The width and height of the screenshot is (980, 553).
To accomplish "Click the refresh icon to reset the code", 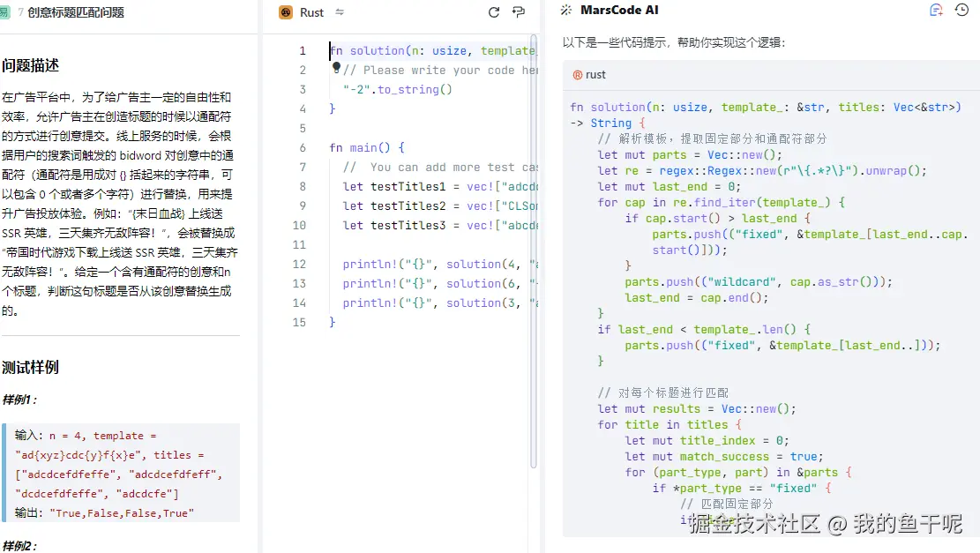I will (494, 11).
